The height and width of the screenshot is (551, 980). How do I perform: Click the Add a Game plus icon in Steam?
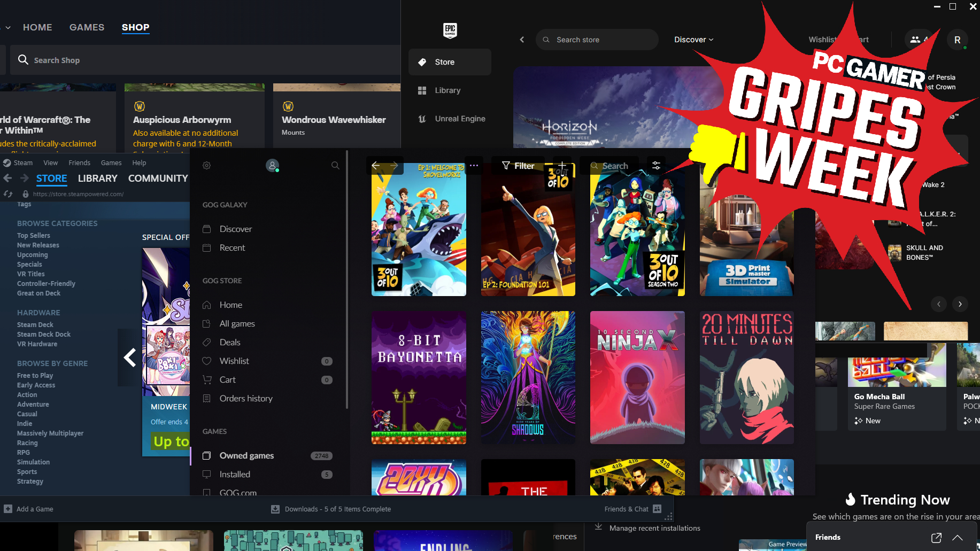click(x=8, y=509)
